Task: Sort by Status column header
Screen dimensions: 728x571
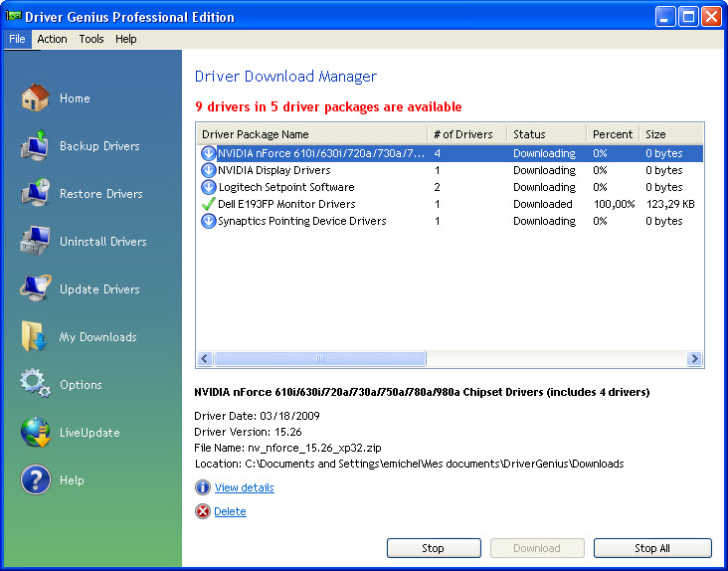Action: point(546,134)
